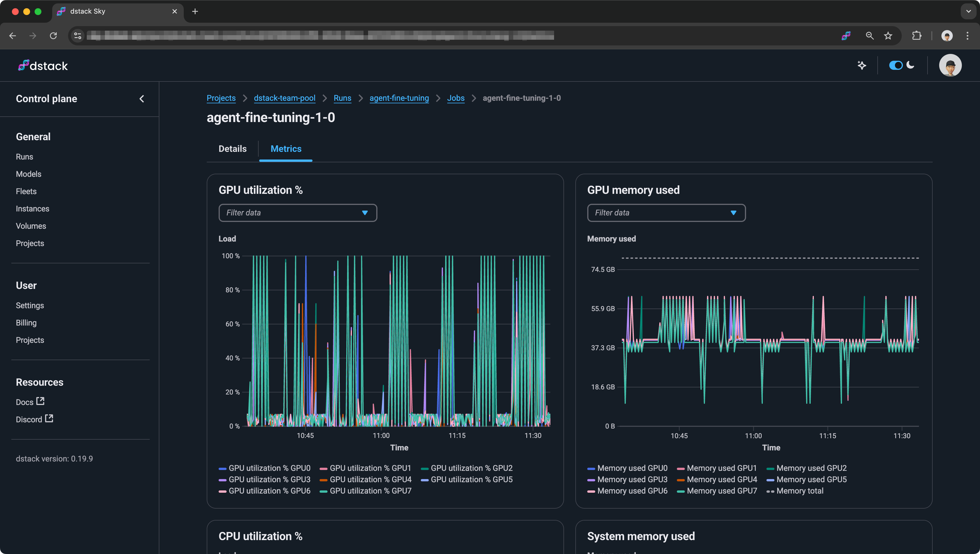Select the Metrics tab
The image size is (980, 554).
click(286, 149)
